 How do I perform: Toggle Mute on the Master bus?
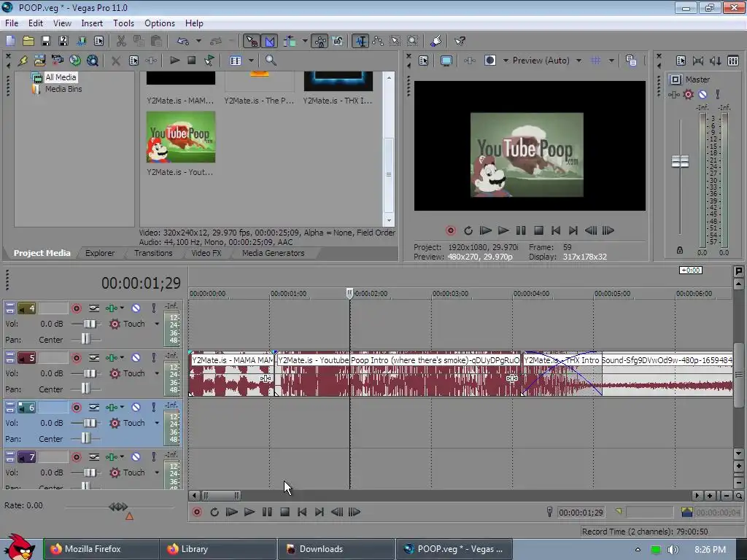click(x=703, y=95)
